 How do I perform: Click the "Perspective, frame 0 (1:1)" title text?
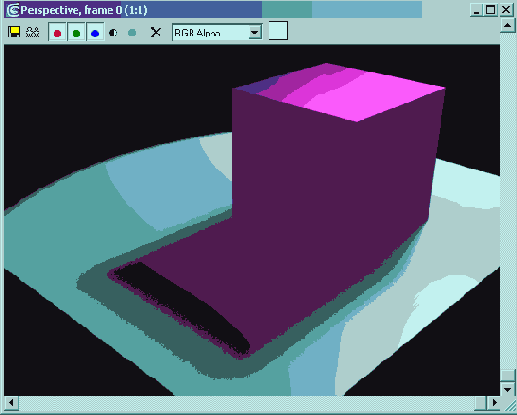(84, 10)
